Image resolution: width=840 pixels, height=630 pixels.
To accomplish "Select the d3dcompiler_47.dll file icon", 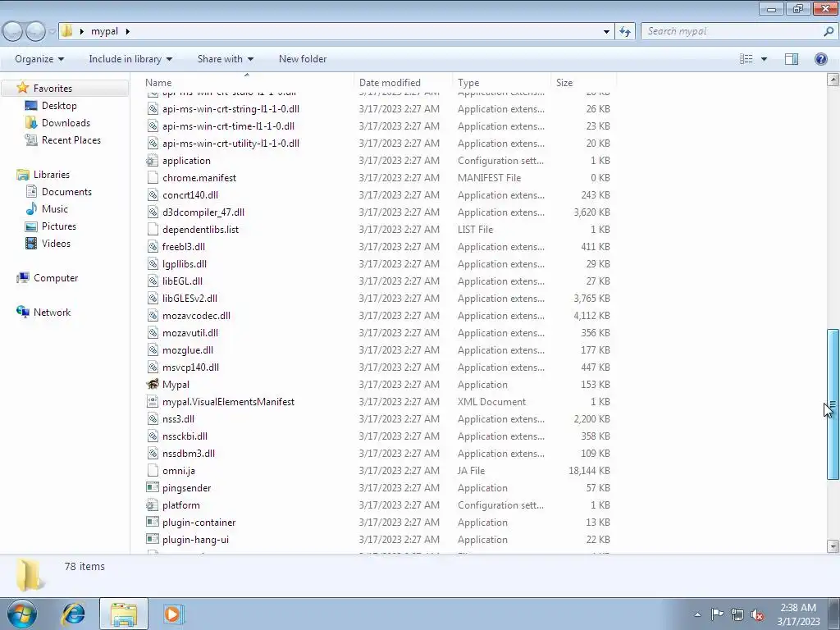I will click(153, 212).
